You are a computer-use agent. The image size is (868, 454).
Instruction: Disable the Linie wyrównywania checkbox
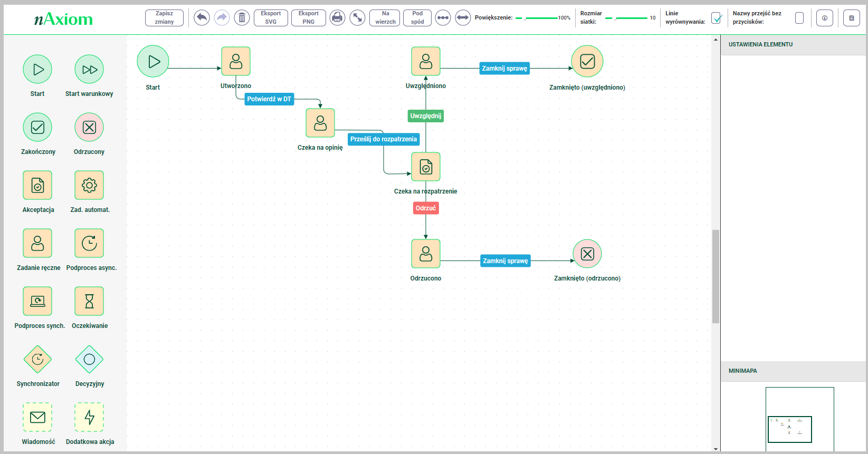(716, 18)
